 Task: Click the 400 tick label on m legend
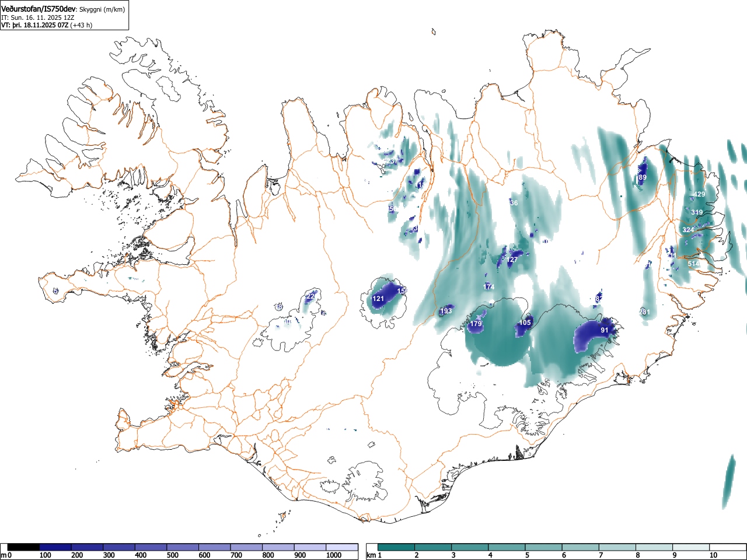[x=141, y=555]
